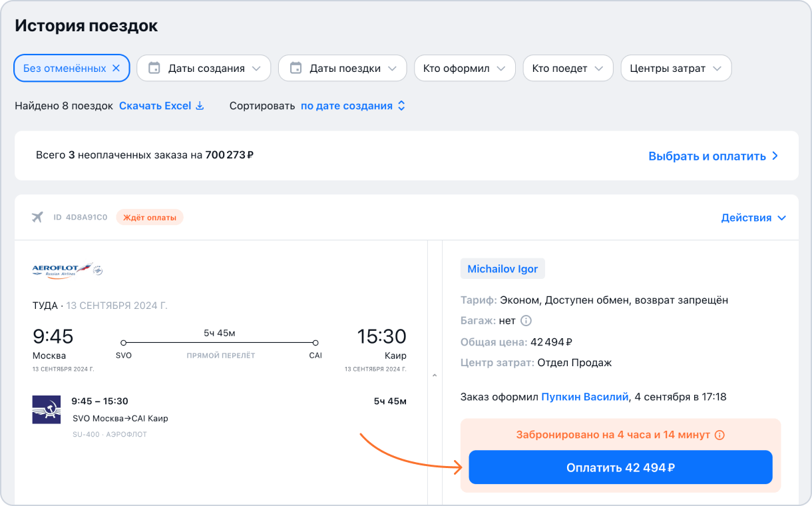Click the 'Общая цена: 42 494 ₽' line
This screenshot has width=812, height=506.
516,342
